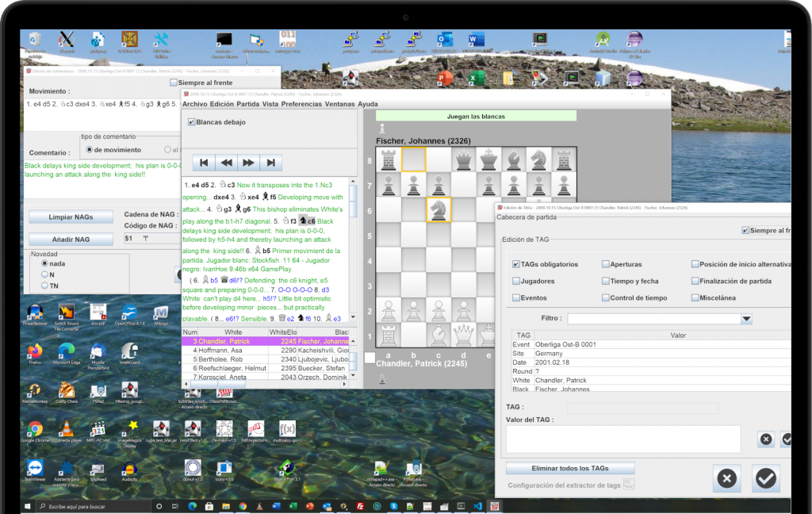This screenshot has height=514, width=812.
Task: Open the Windows Start menu
Action: coord(28,506)
